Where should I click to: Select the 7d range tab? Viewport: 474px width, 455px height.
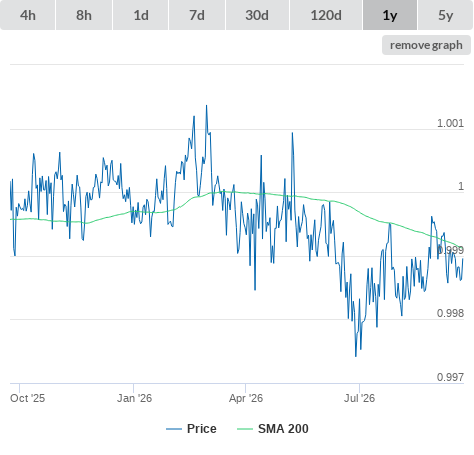pos(197,15)
